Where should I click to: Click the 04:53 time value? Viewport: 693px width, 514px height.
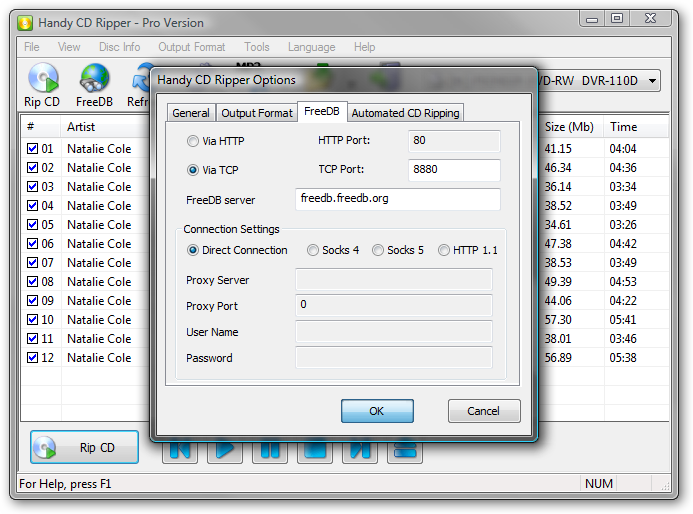pyautogui.click(x=623, y=282)
